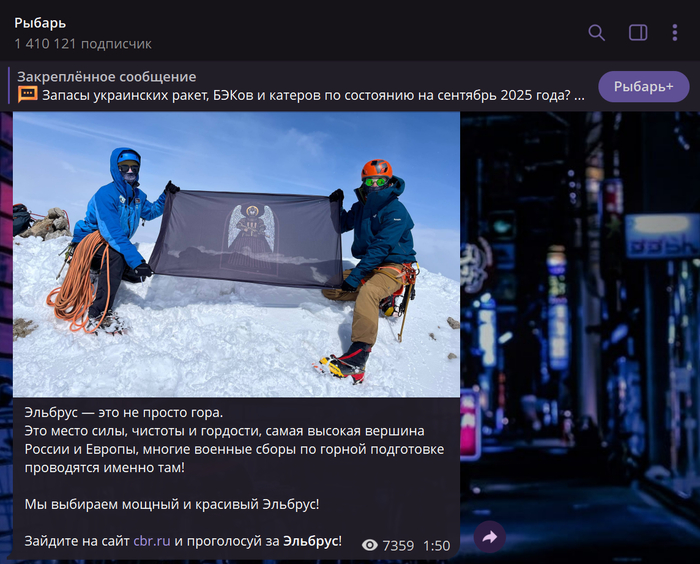Screen dimensions: 700x564
Task: Click the bold Эльбрус word in last line
Action: [310, 542]
